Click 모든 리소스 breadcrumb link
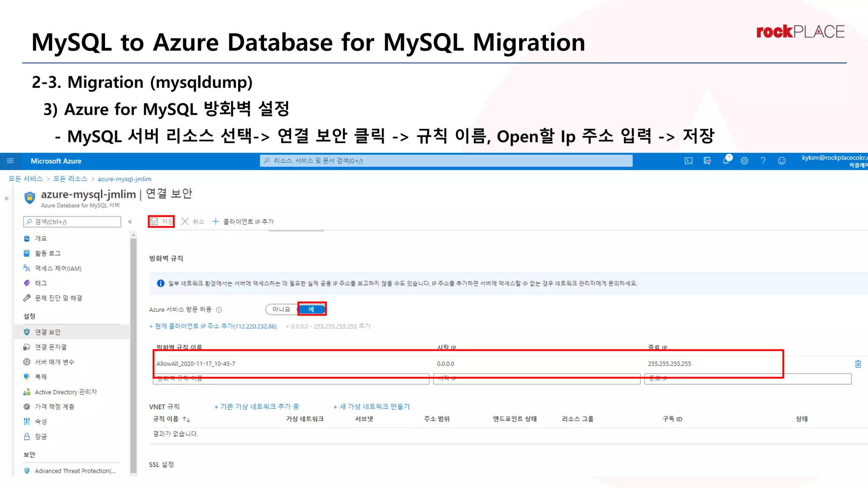The width and height of the screenshot is (868, 488). [x=70, y=179]
